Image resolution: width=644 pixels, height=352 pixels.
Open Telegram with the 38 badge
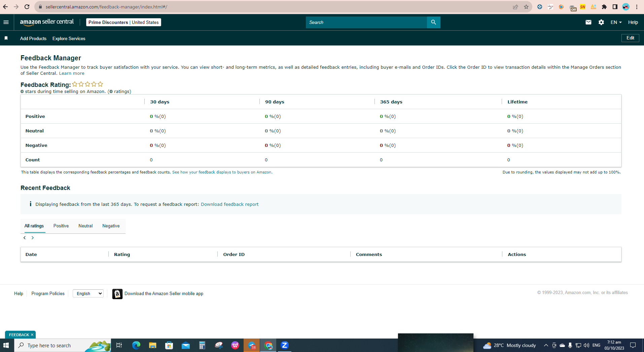[x=252, y=345]
